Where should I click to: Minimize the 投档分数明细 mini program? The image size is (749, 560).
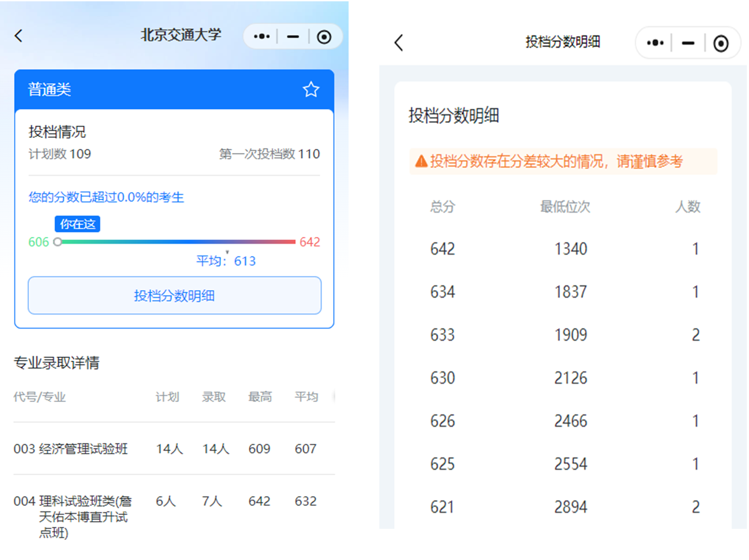point(688,43)
